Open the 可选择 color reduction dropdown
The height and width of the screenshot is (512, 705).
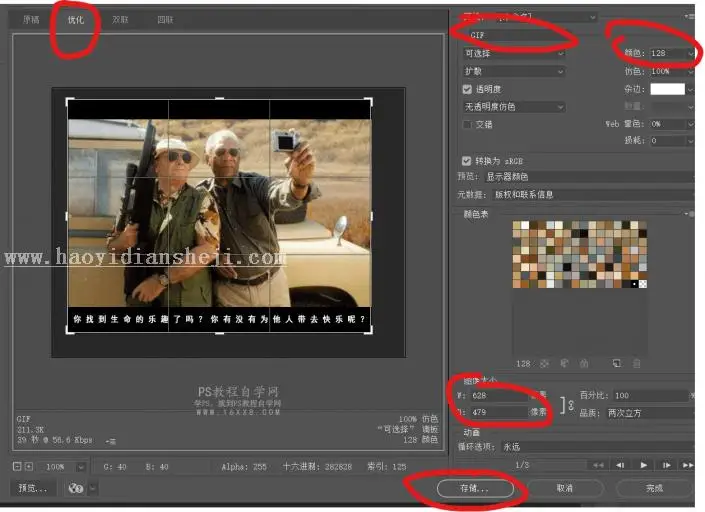514,53
